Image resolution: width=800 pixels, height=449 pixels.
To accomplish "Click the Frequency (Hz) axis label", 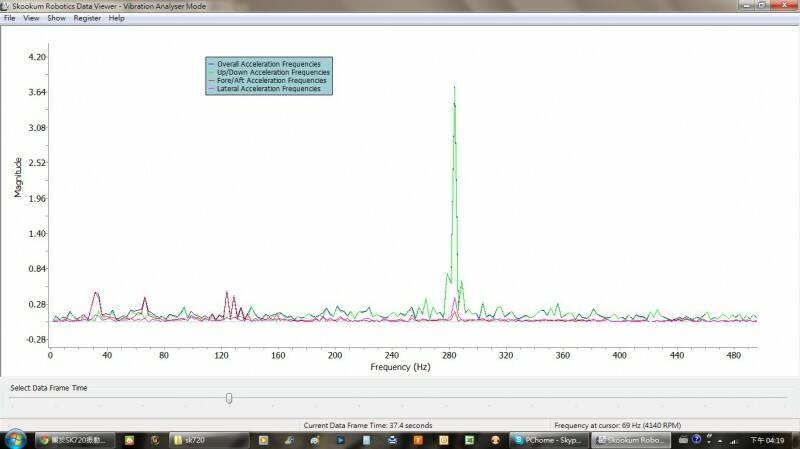I will (400, 367).
